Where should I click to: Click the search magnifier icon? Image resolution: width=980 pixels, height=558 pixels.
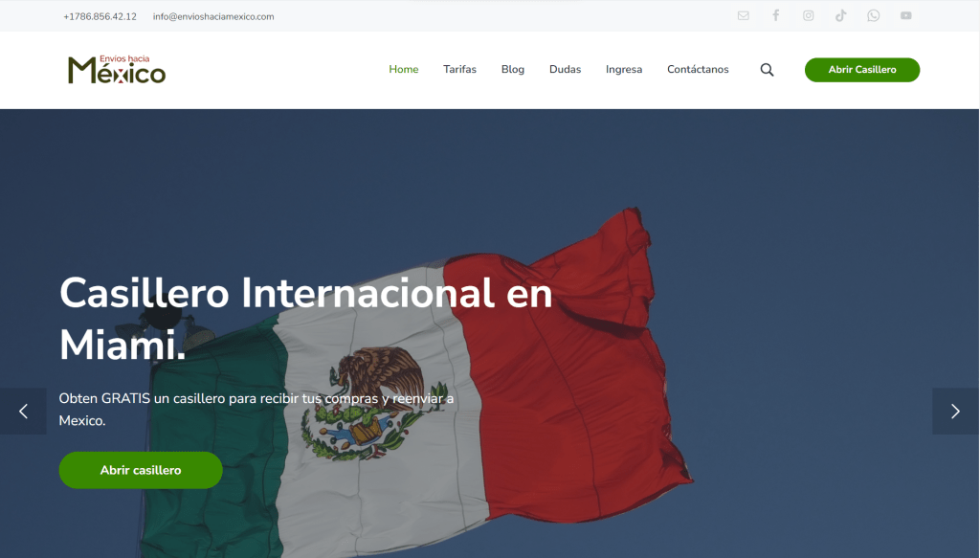[767, 69]
